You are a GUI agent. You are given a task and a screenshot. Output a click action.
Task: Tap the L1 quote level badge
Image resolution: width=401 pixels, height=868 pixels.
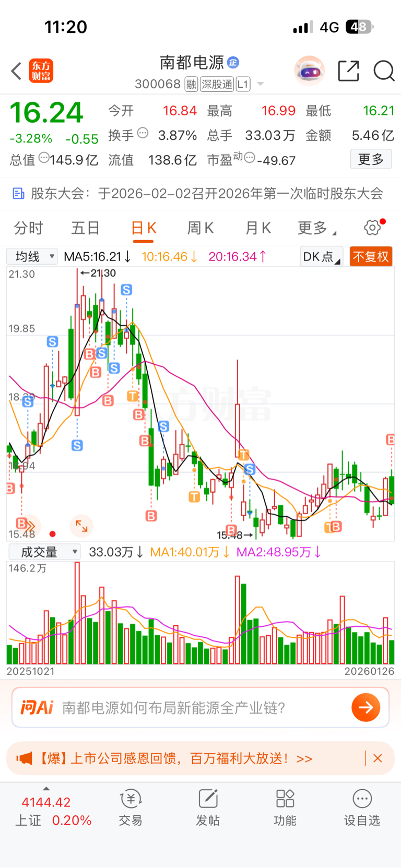[x=243, y=84]
